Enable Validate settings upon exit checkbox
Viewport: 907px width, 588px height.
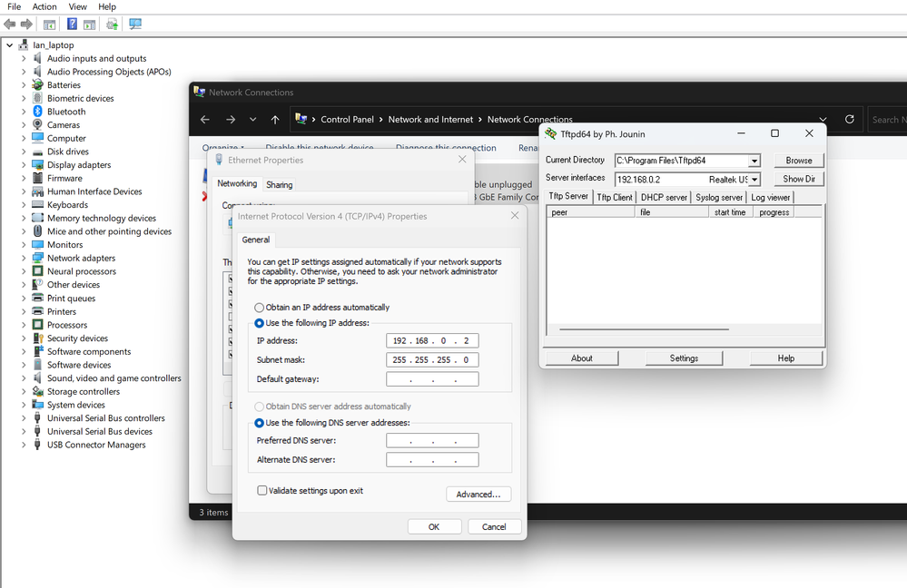262,491
